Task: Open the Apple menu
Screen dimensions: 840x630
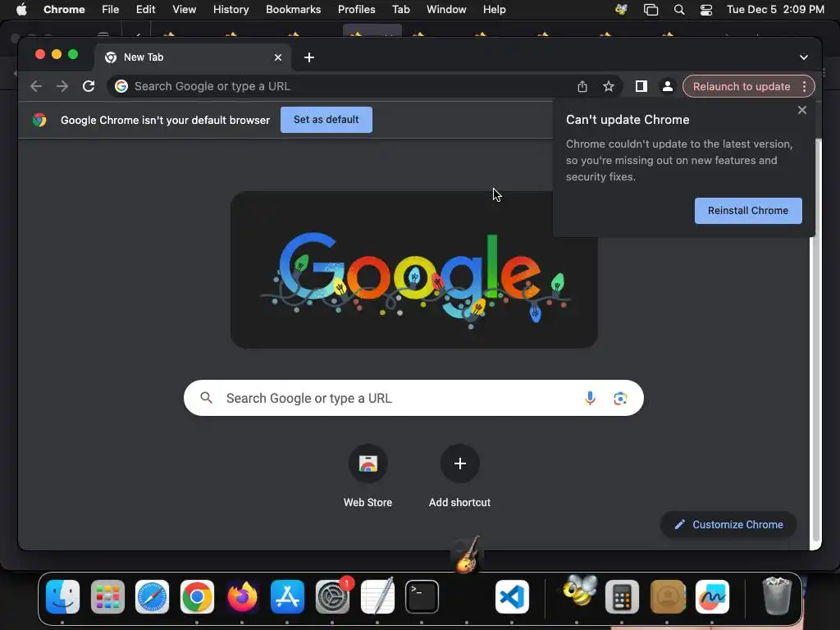Action: [21, 9]
